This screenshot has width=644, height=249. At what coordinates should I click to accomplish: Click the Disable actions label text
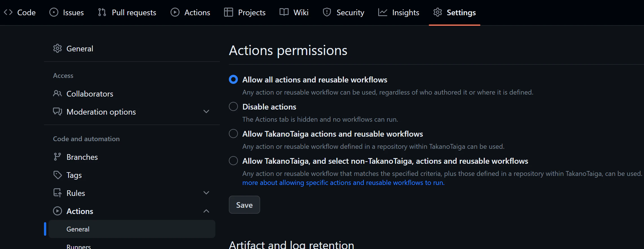(x=269, y=107)
